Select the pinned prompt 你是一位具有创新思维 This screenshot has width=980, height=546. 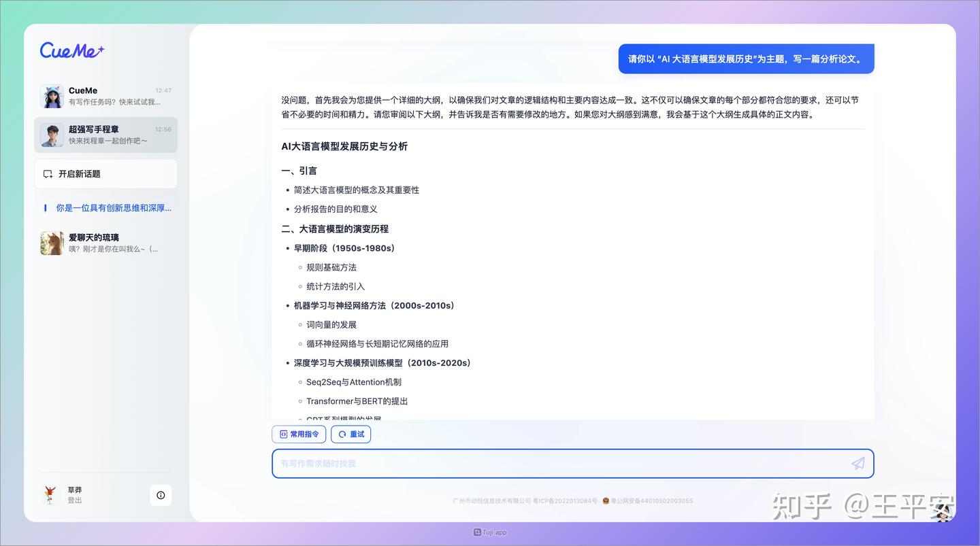tap(109, 207)
